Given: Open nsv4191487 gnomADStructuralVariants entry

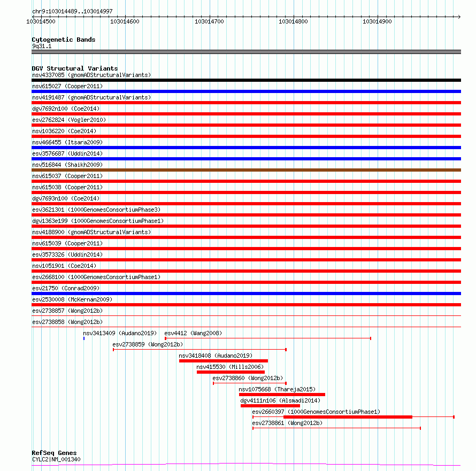Looking at the screenshot, I should (x=91, y=97).
